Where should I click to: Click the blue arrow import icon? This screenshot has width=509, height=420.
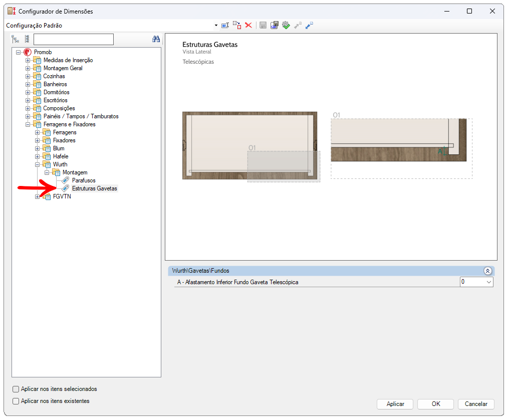point(309,25)
